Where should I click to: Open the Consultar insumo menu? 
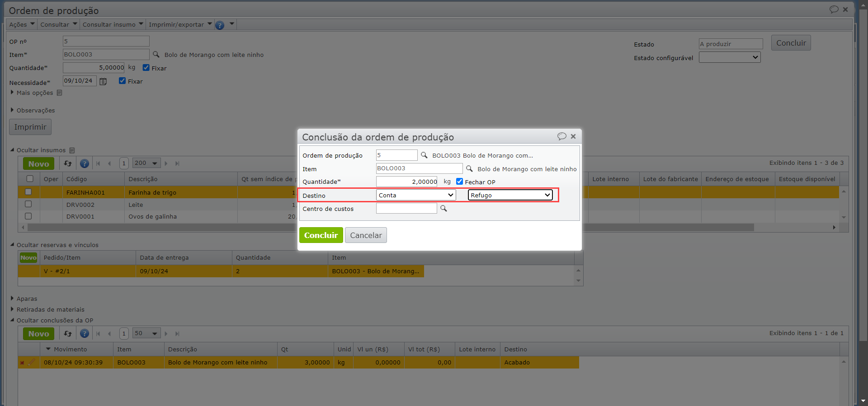113,24
